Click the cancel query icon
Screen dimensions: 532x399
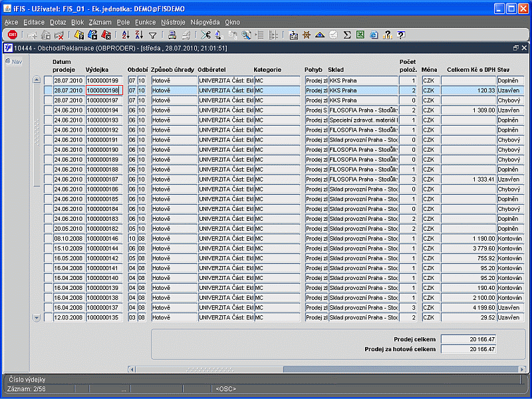106,35
